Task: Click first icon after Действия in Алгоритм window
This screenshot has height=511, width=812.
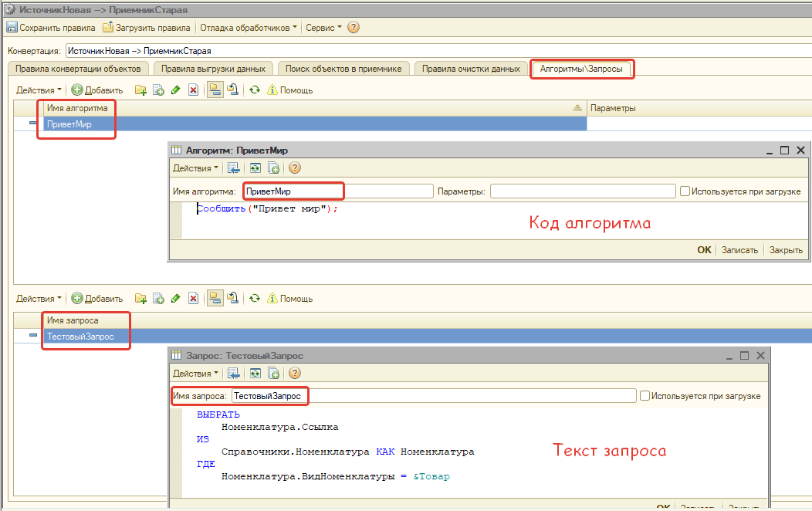Action: (234, 168)
